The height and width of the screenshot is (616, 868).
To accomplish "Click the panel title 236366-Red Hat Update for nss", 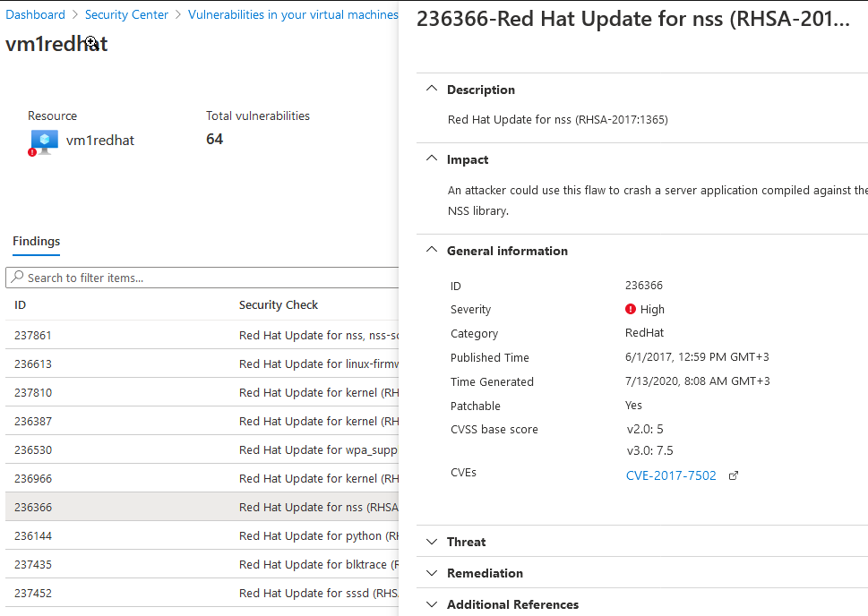I will tap(632, 19).
